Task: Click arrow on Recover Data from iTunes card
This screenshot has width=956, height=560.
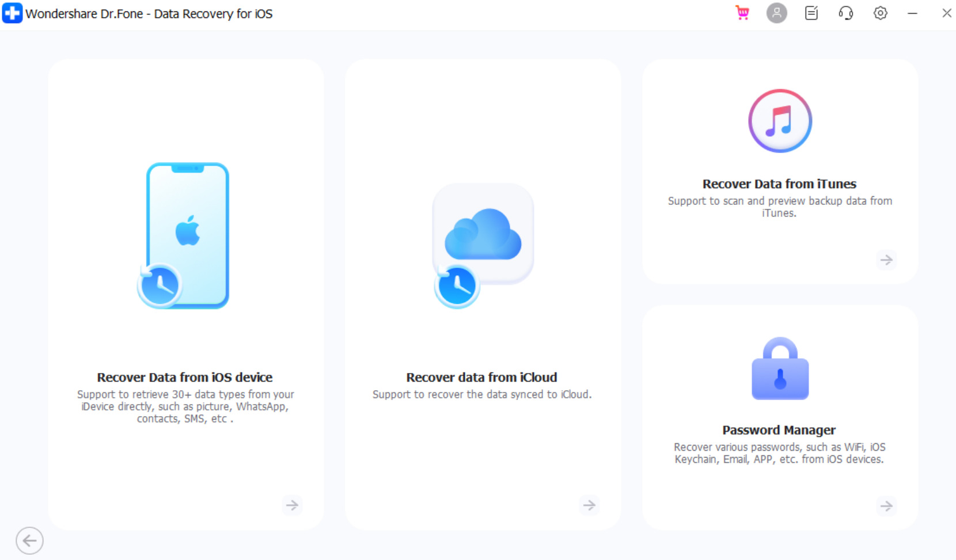Action: (x=886, y=260)
